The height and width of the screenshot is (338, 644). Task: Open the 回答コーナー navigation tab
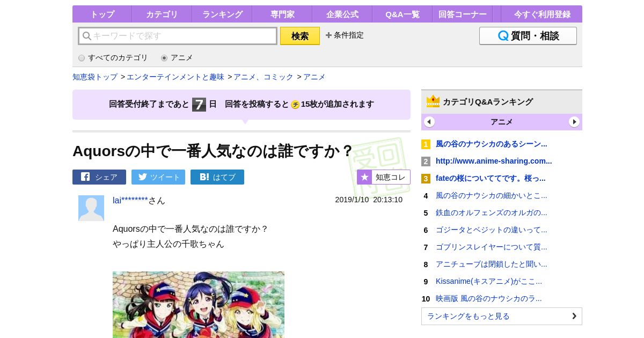(462, 14)
